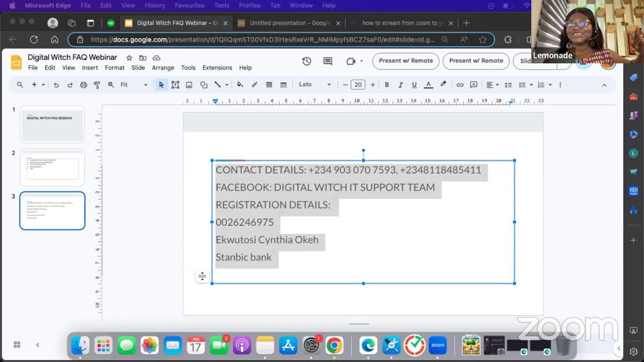
Task: Select the Line tool
Action: 218,85
